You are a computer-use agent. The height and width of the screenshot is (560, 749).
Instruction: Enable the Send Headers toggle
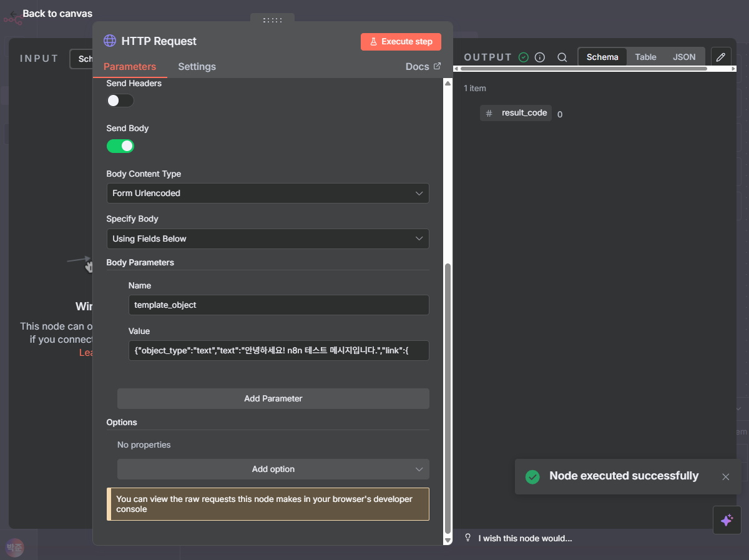(x=120, y=101)
